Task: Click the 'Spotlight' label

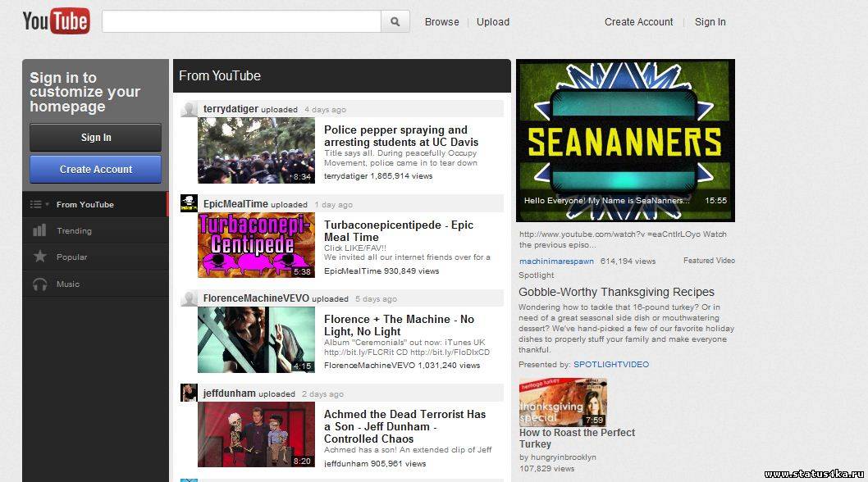Action: pyautogui.click(x=536, y=275)
